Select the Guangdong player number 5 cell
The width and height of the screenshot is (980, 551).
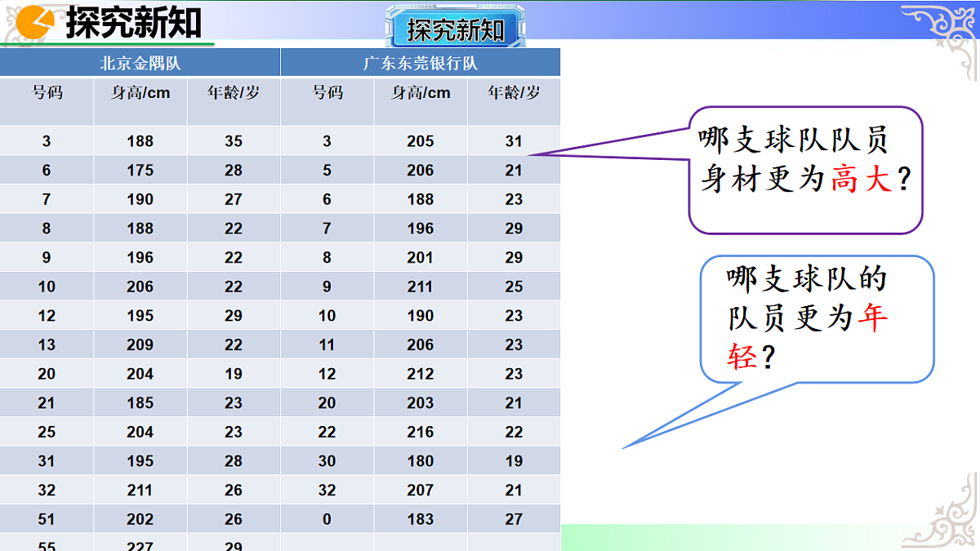(x=327, y=171)
